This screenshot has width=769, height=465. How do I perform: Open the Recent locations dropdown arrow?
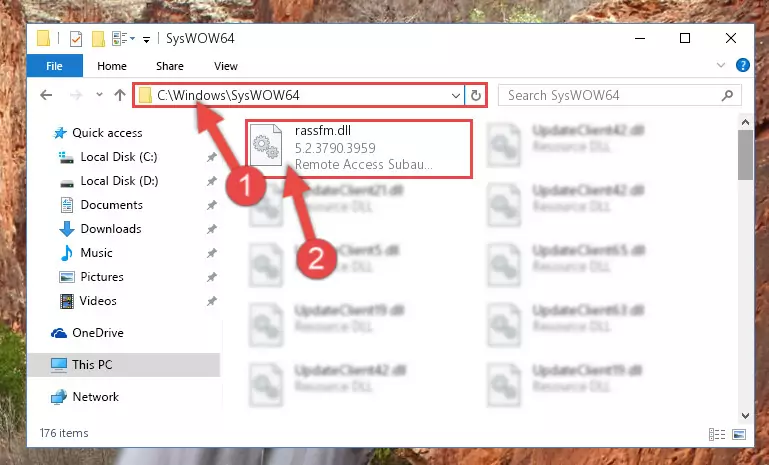(99, 95)
